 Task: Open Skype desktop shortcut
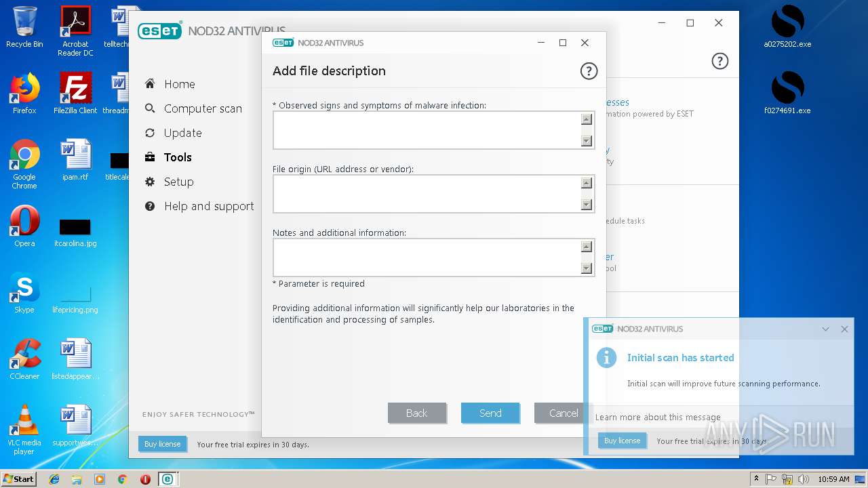[x=24, y=293]
